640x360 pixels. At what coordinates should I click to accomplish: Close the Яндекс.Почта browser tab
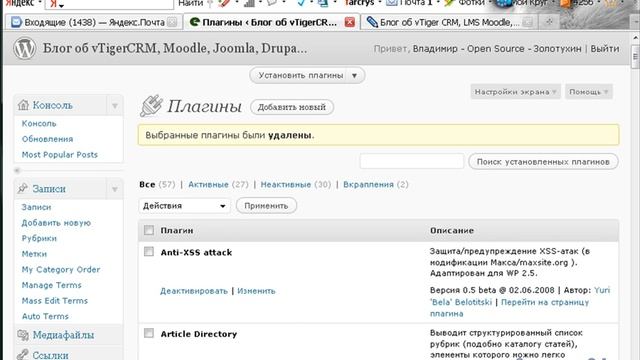[x=172, y=22]
